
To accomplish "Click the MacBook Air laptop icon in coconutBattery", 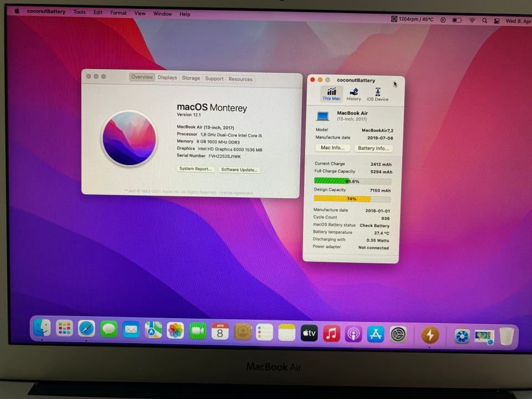I will click(x=323, y=116).
